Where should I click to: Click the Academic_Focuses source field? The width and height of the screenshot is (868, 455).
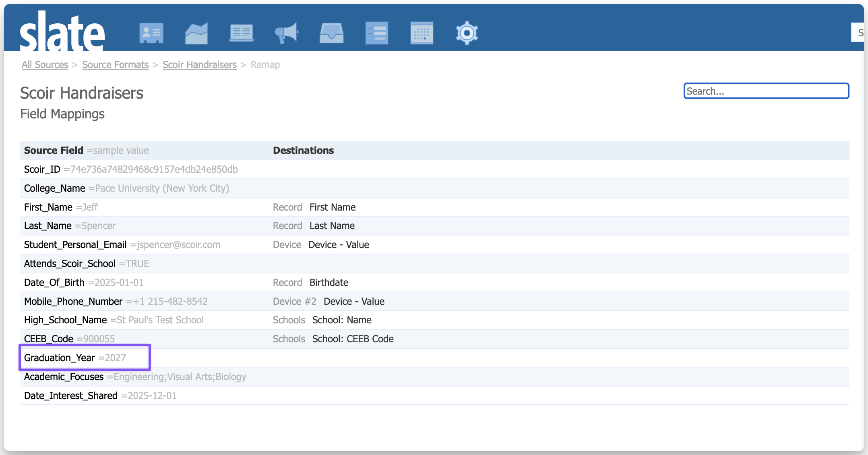tap(64, 377)
